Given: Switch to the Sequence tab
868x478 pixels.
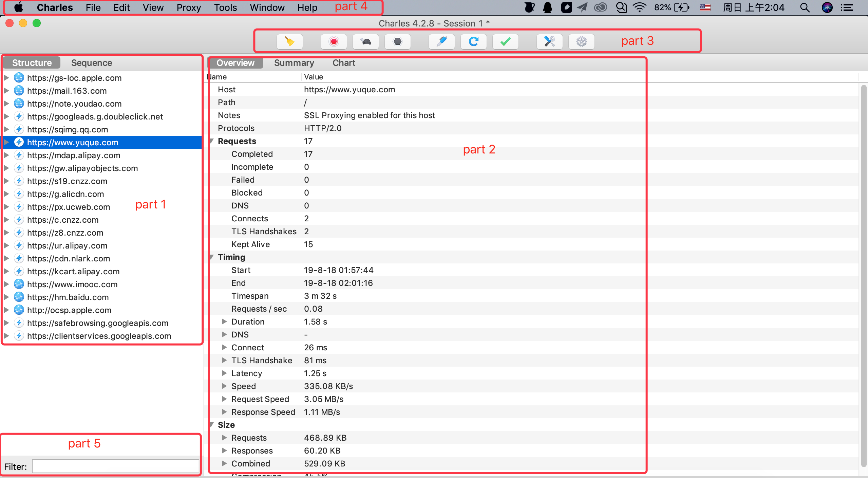Looking at the screenshot, I should (91, 63).
